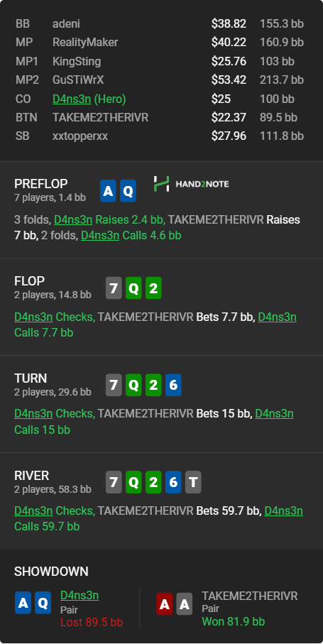
Task: Select the TAKEME2THERIVR player row on BTN
Action: pos(161,118)
